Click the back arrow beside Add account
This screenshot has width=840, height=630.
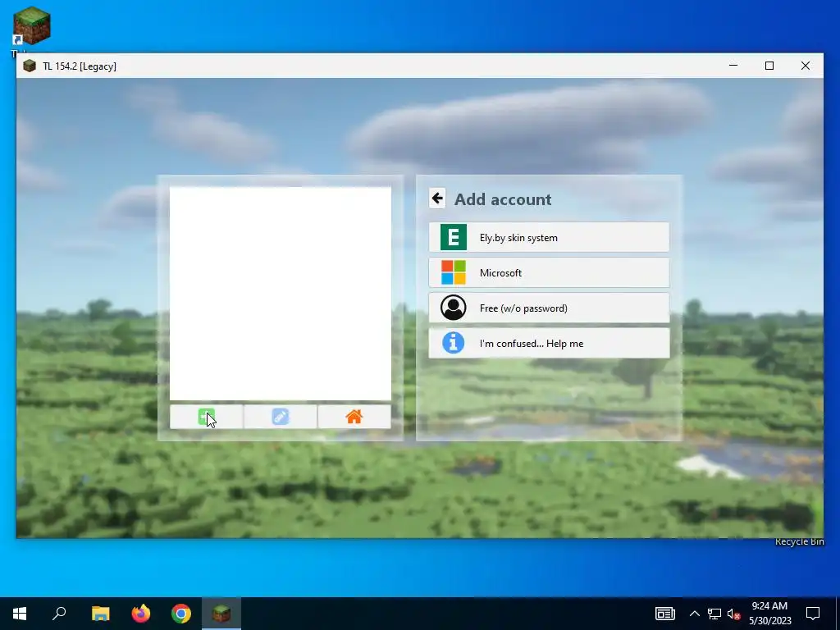(x=437, y=199)
